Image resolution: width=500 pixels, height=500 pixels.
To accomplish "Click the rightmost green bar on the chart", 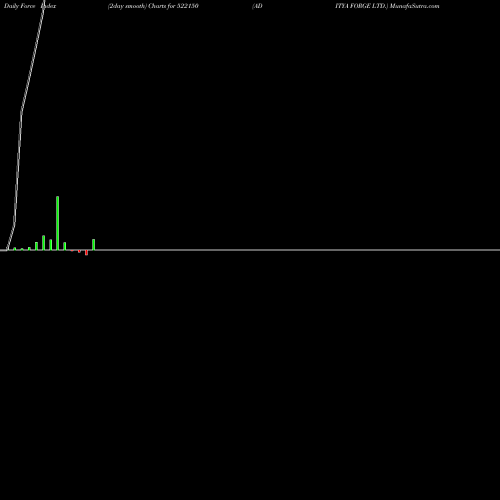I will click(x=94, y=244).
